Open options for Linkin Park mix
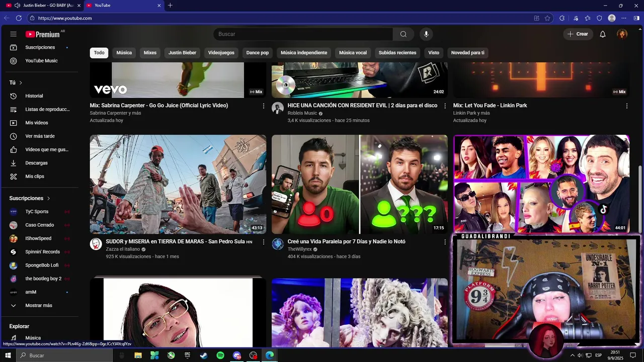The width and height of the screenshot is (644, 362). pos(627,106)
